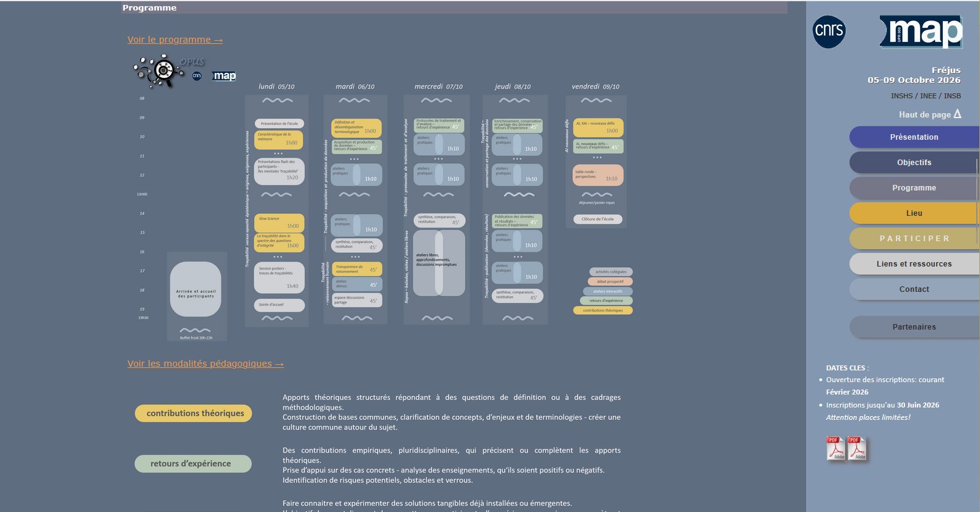Click the Haut de page arrow icon

pos(957,114)
